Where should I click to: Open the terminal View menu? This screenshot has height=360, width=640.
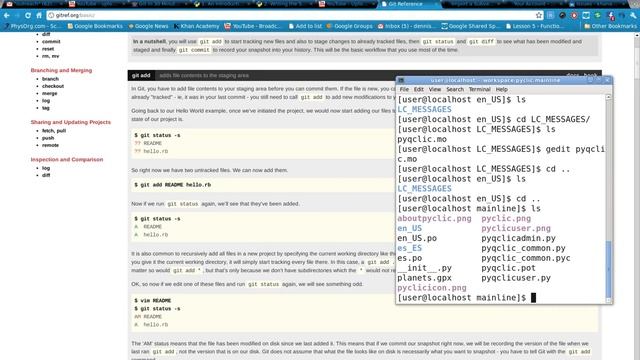(x=435, y=89)
